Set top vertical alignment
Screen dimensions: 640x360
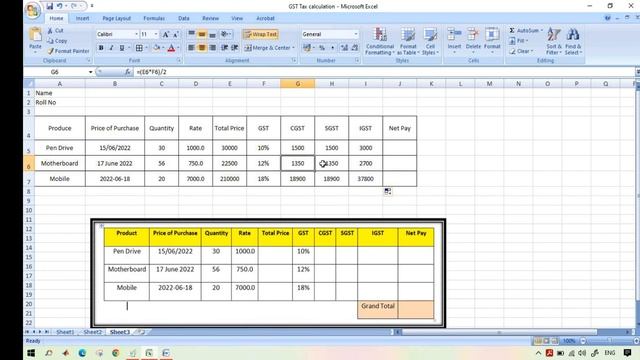(191, 34)
